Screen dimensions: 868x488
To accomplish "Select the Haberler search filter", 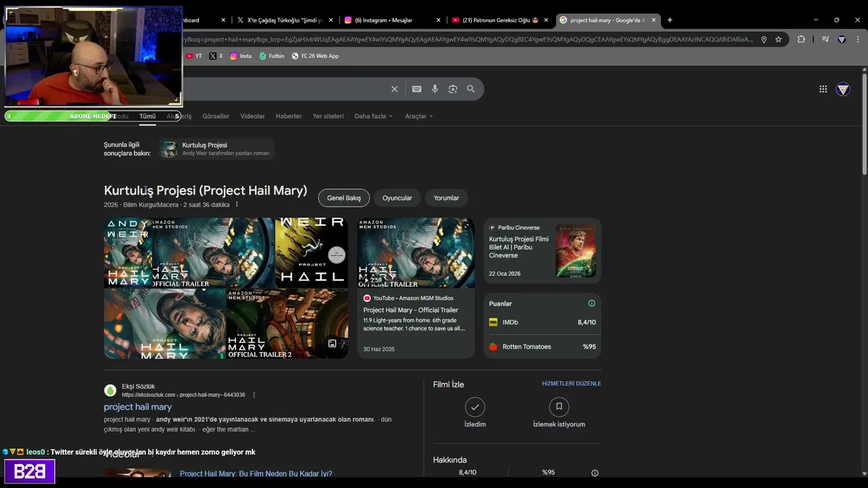I will coord(288,116).
